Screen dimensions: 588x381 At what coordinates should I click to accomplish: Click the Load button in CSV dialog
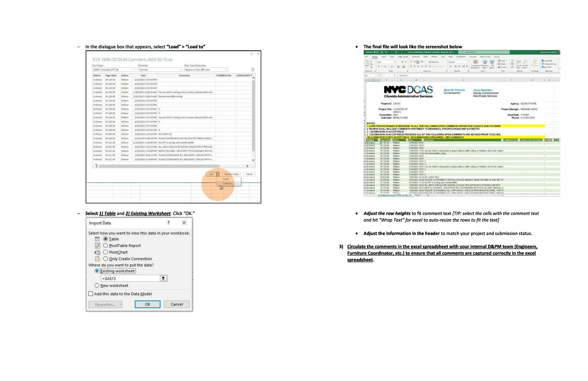coord(211,174)
